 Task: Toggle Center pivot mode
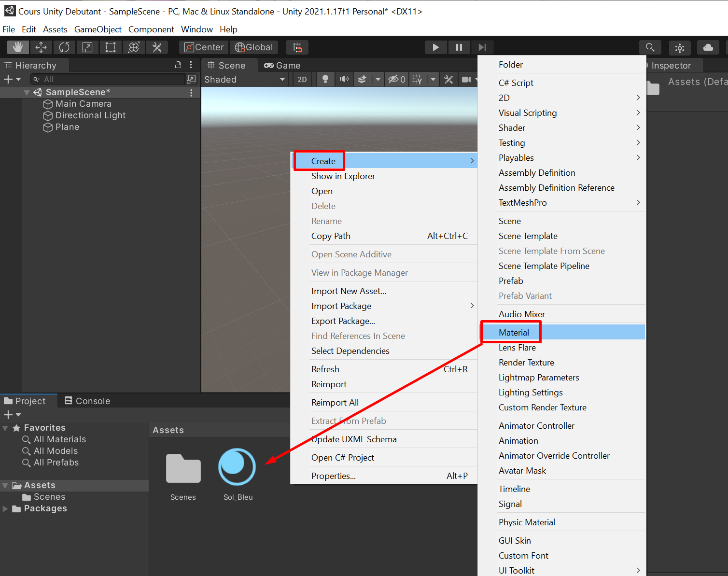click(x=204, y=47)
